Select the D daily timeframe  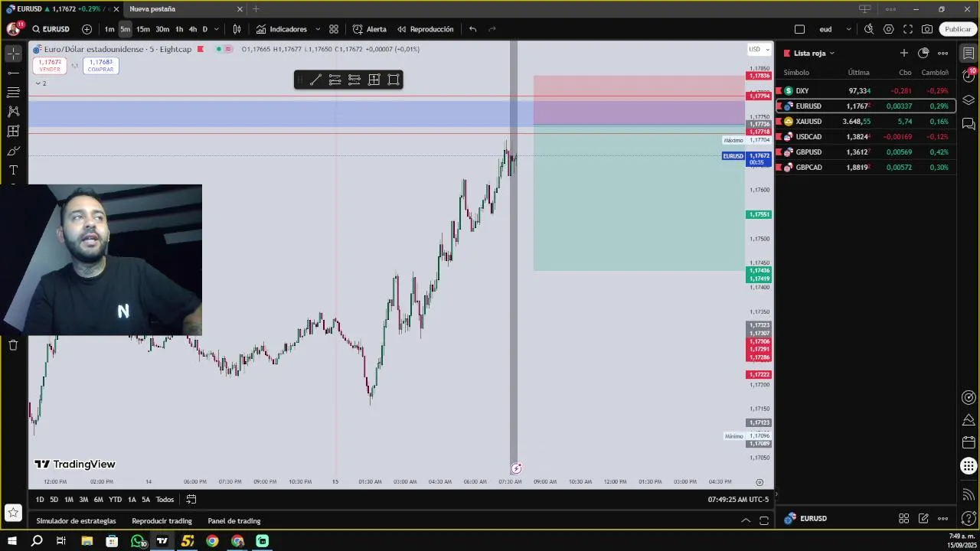[x=204, y=29]
